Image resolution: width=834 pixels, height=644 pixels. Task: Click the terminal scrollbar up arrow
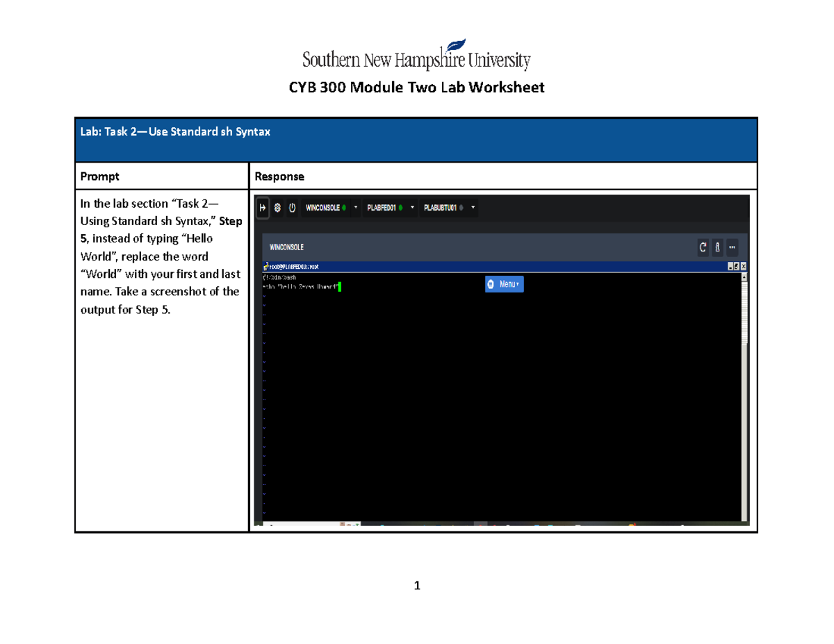tap(745, 276)
